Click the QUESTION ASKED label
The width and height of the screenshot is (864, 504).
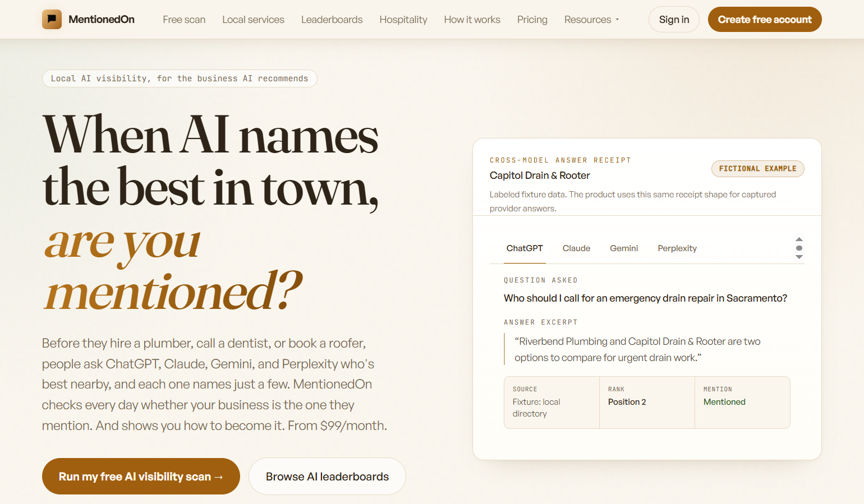point(540,280)
